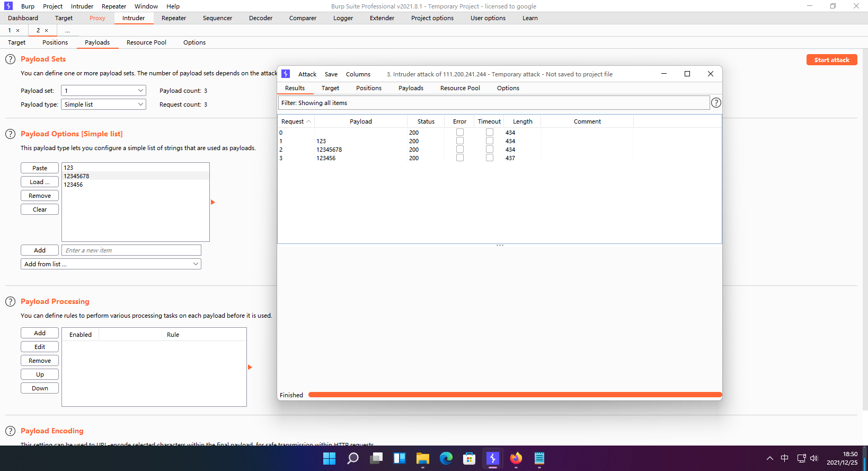The image size is (868, 471).
Task: Open Resource Pool tab in main Intruder
Action: (x=146, y=42)
